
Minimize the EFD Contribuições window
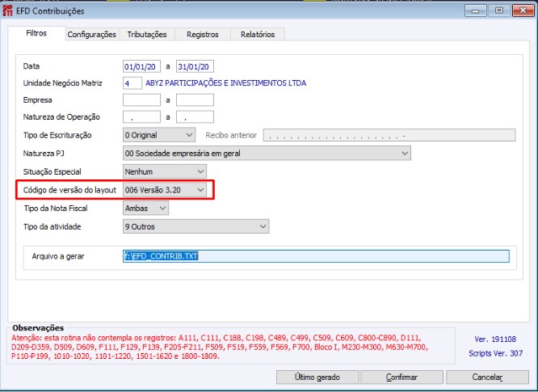coord(476,11)
